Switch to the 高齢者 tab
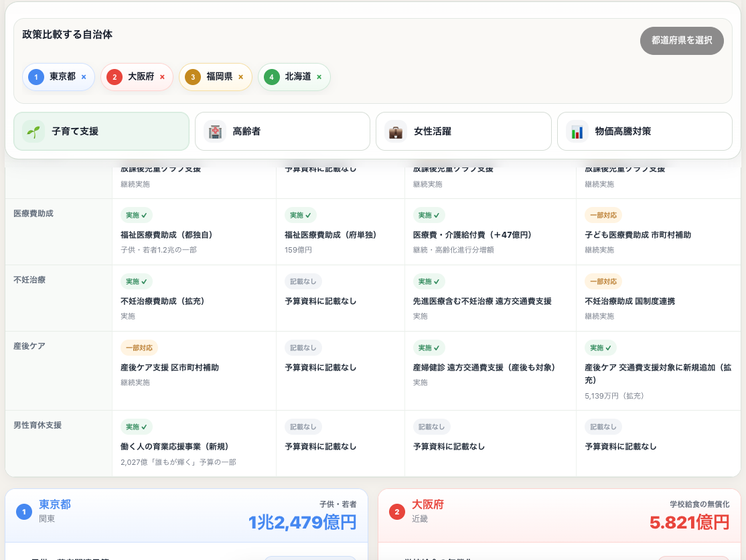Screen dimensions: 746x560 point(282,131)
